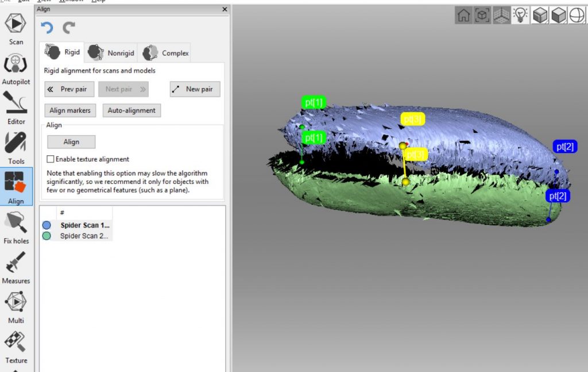The width and height of the screenshot is (588, 372).
Task: Open the Scan panel
Action: tap(16, 29)
